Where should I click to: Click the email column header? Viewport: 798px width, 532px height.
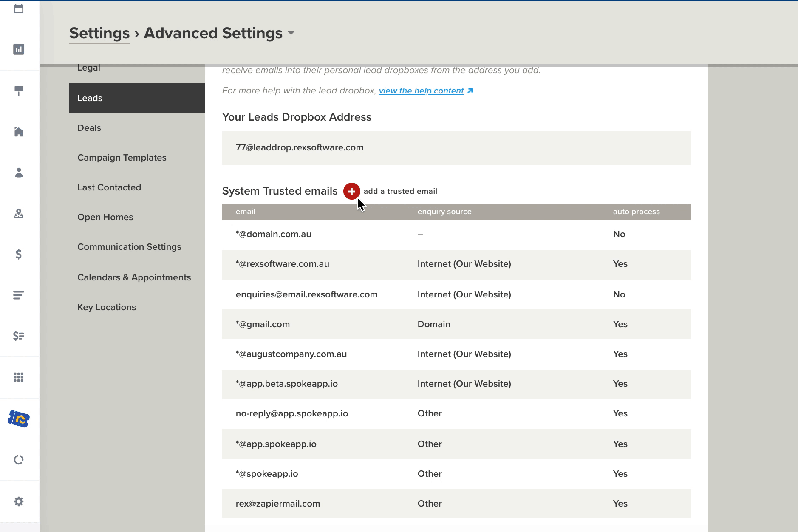point(246,212)
